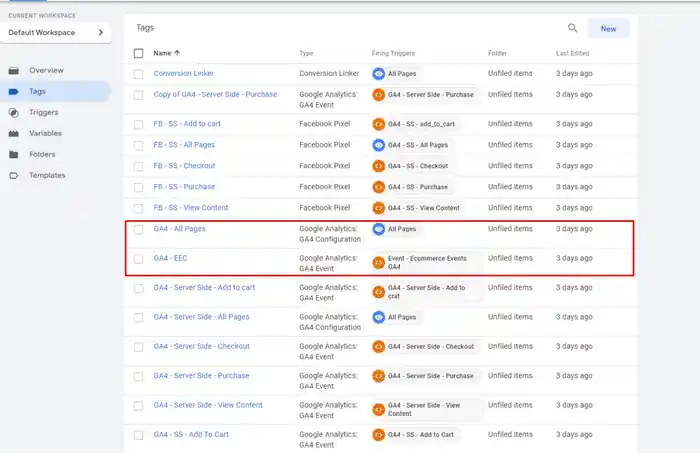This screenshot has width=700, height=453.
Task: Open the Folders section
Action: (42, 154)
